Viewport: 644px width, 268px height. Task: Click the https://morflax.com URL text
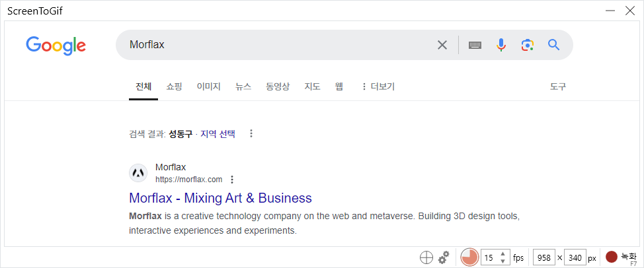[x=189, y=180]
